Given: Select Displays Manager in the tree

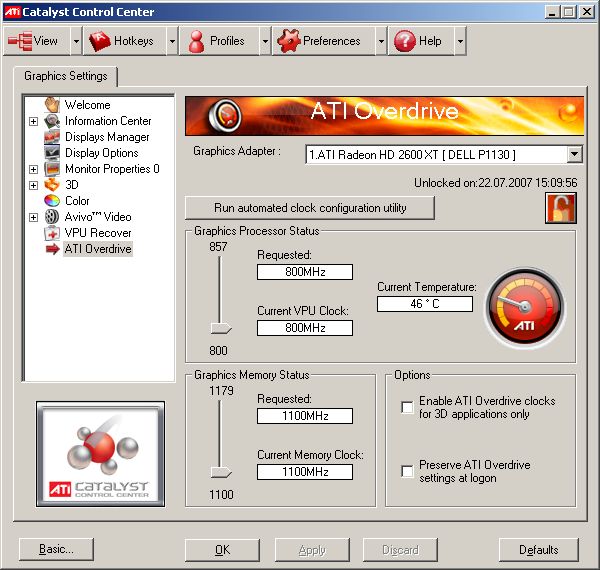Looking at the screenshot, I should tap(107, 137).
